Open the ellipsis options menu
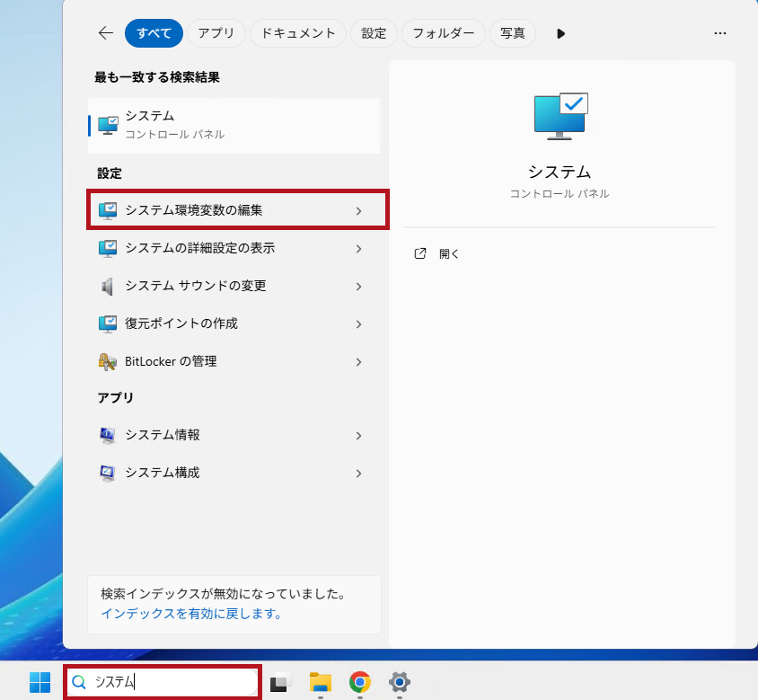The height and width of the screenshot is (700, 758). coord(719,33)
